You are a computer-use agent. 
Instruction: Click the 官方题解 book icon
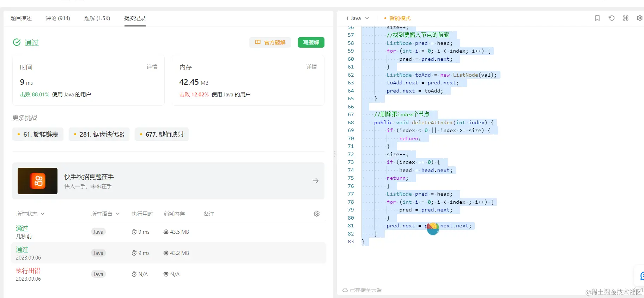(x=258, y=42)
